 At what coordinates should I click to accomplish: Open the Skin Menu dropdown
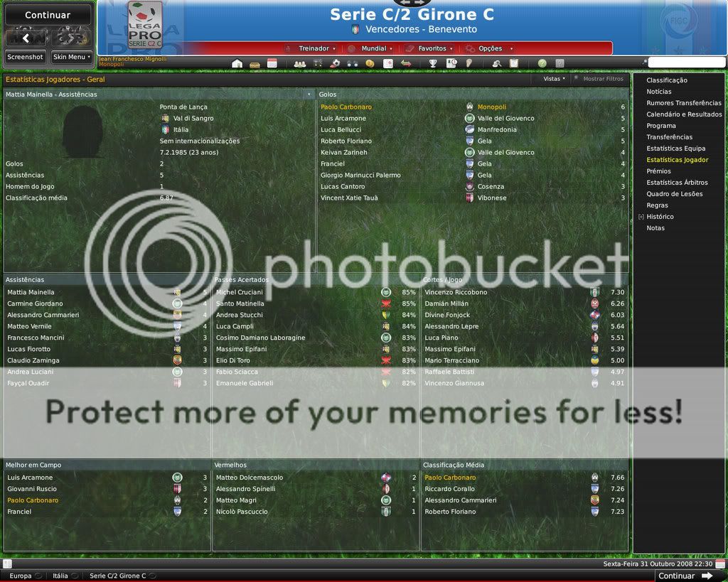pos(71,57)
